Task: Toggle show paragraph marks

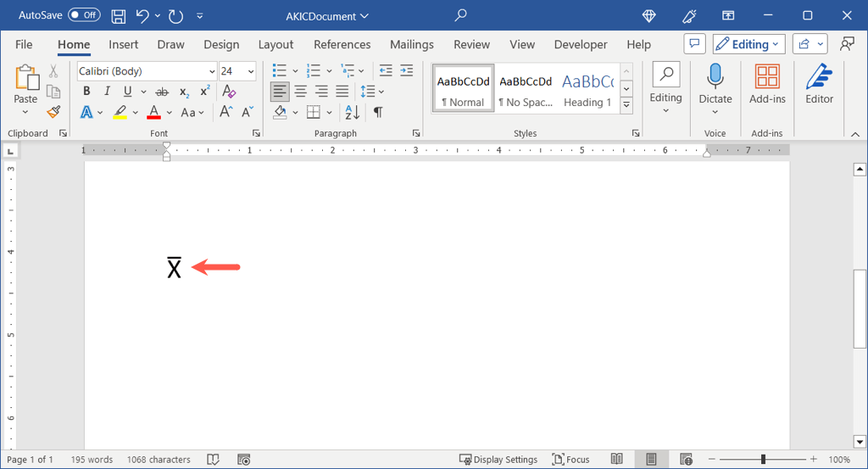Action: coord(378,113)
